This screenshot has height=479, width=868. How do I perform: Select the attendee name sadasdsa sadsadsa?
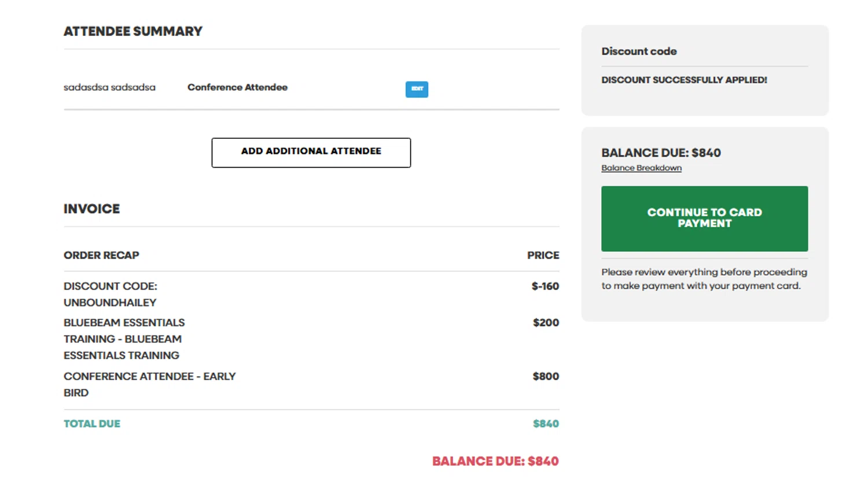109,87
